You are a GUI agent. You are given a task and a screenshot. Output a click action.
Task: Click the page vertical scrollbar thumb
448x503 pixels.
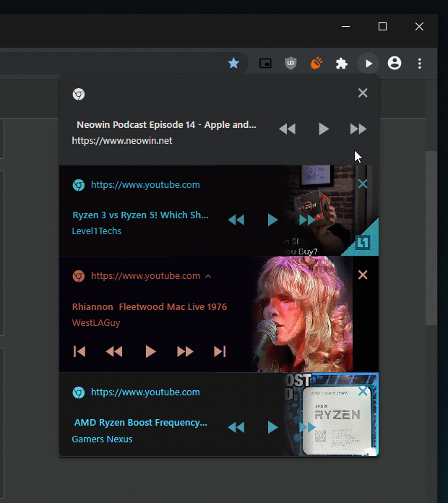pyautogui.click(x=431, y=238)
